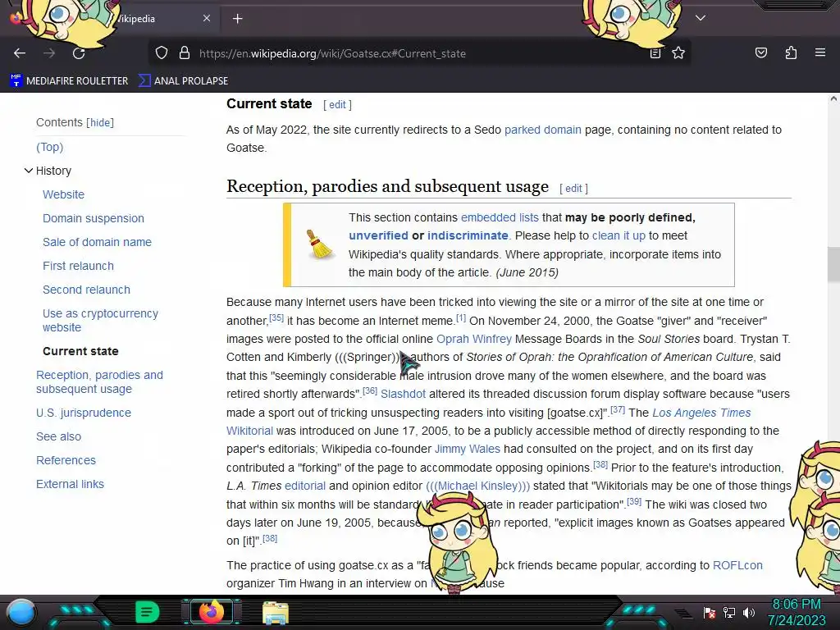Image resolution: width=840 pixels, height=630 pixels.
Task: Go back to the previous page
Action: (20, 53)
